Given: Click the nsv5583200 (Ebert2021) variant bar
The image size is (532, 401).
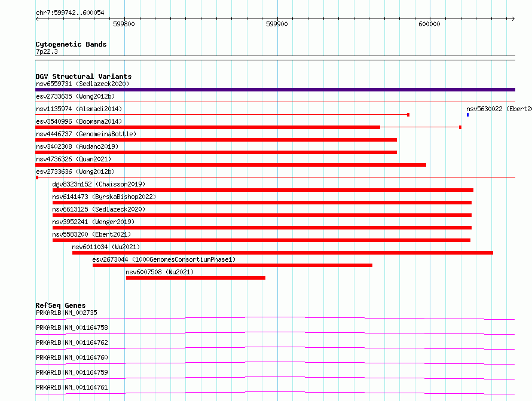Looking at the screenshot, I should (262, 240).
